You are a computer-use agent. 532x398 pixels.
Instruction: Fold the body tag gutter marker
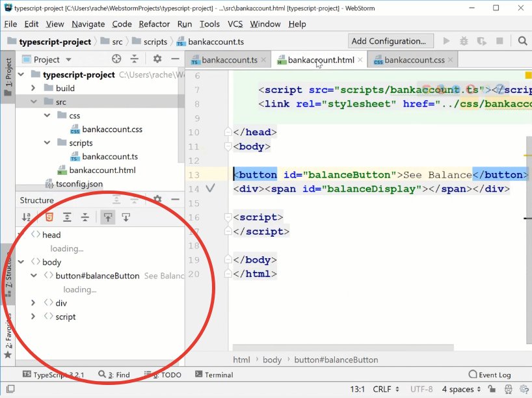(228, 146)
